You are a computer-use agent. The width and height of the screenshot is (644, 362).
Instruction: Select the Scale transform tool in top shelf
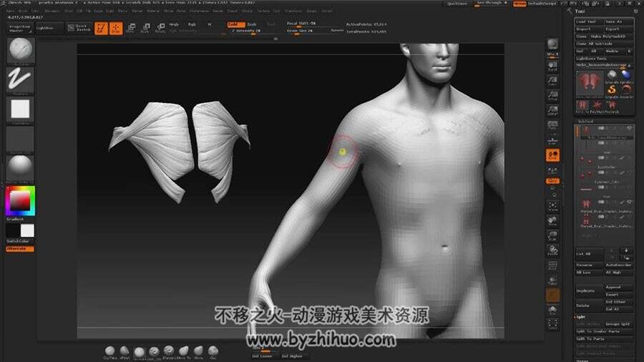[x=145, y=29]
